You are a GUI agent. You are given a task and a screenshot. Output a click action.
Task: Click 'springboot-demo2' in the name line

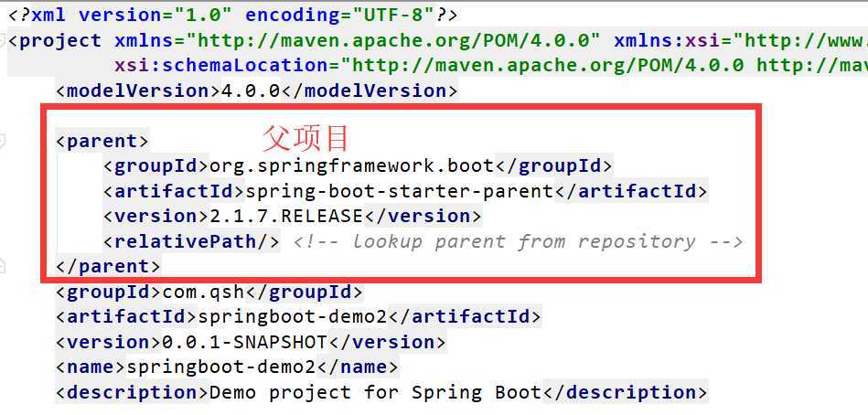(221, 367)
